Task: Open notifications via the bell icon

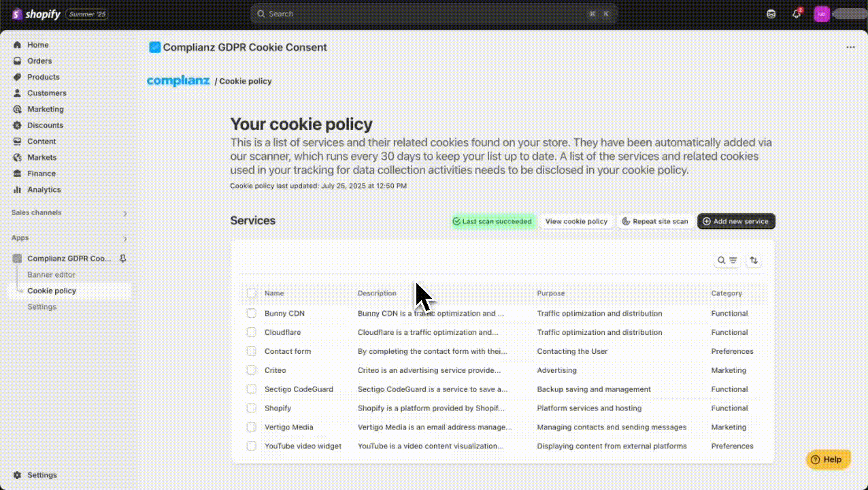Action: (796, 14)
